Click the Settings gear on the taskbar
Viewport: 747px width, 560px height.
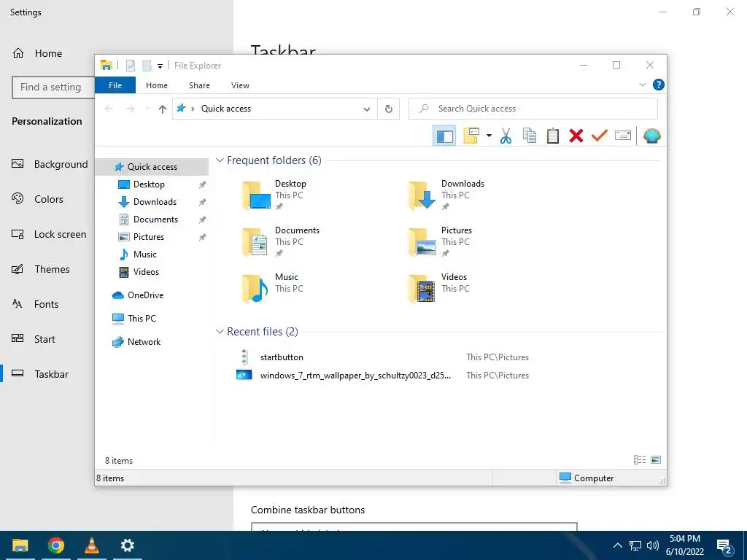pos(127,545)
